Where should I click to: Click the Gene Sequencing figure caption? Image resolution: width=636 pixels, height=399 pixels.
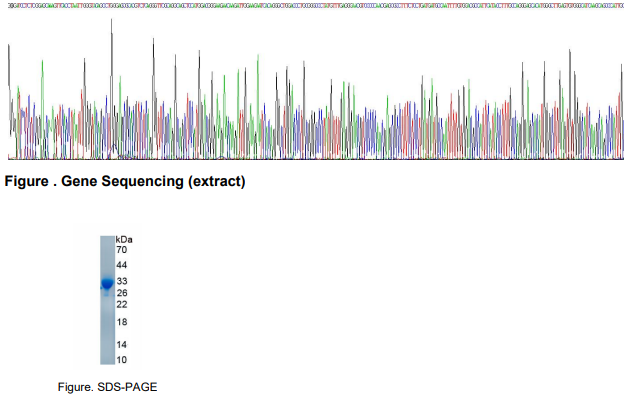pos(125,181)
